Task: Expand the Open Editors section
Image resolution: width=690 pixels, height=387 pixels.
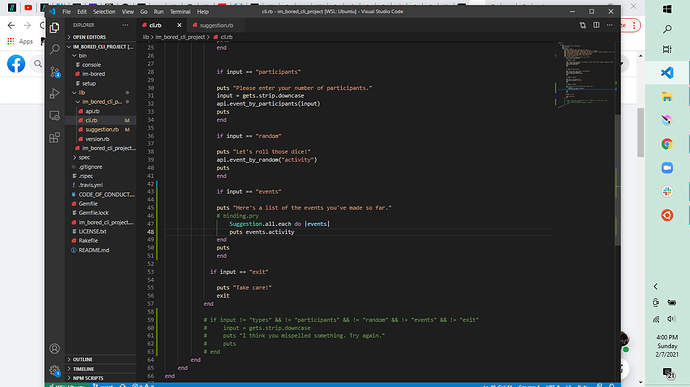Action: point(101,37)
